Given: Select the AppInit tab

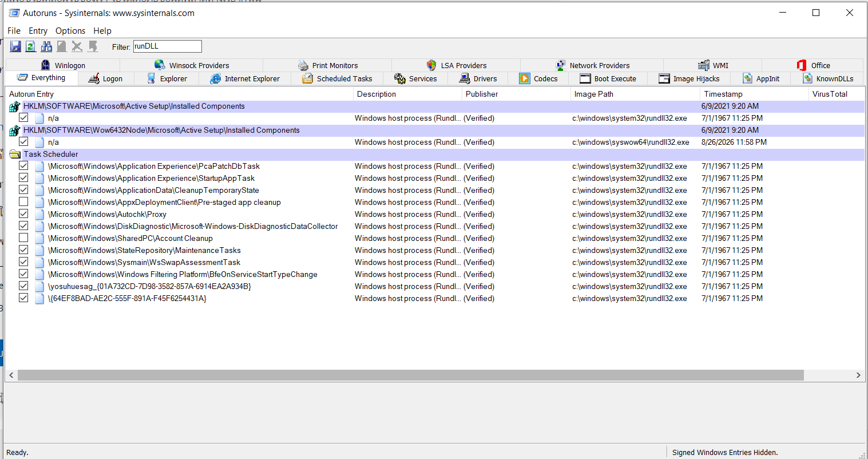Looking at the screenshot, I should tap(761, 79).
